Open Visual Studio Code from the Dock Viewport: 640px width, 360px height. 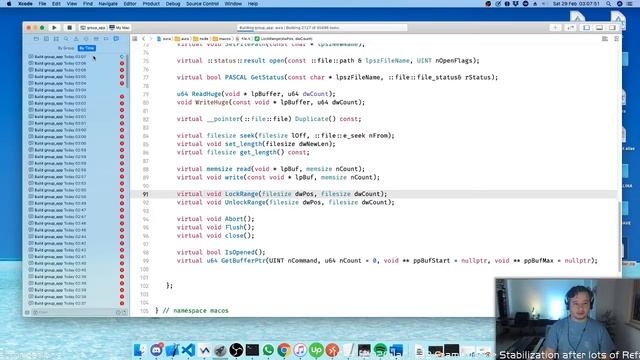(188, 350)
